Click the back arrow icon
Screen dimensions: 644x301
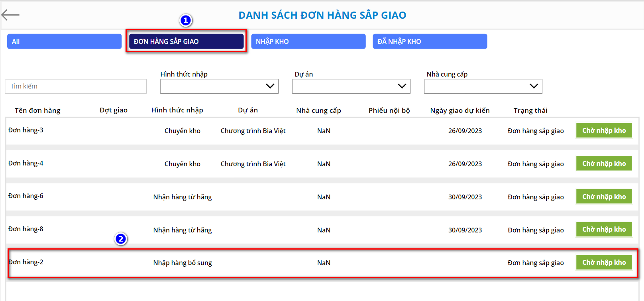pos(10,15)
